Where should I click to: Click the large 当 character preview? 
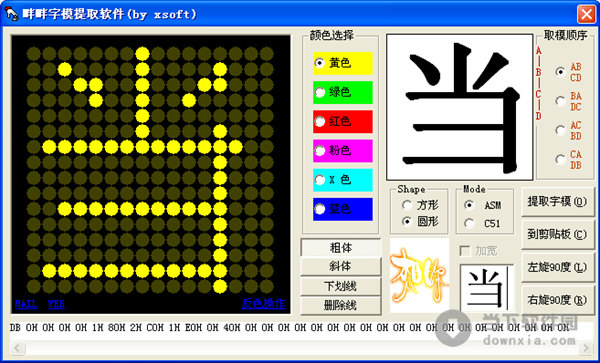coord(460,107)
